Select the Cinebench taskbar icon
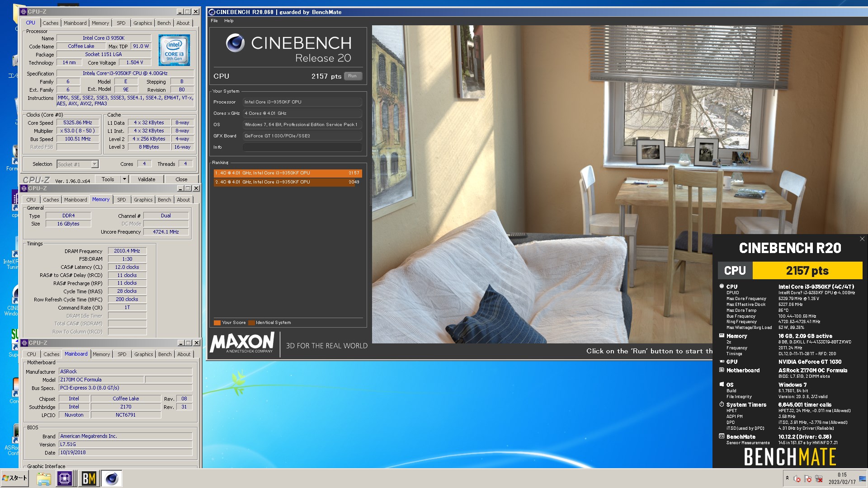 coord(112,479)
